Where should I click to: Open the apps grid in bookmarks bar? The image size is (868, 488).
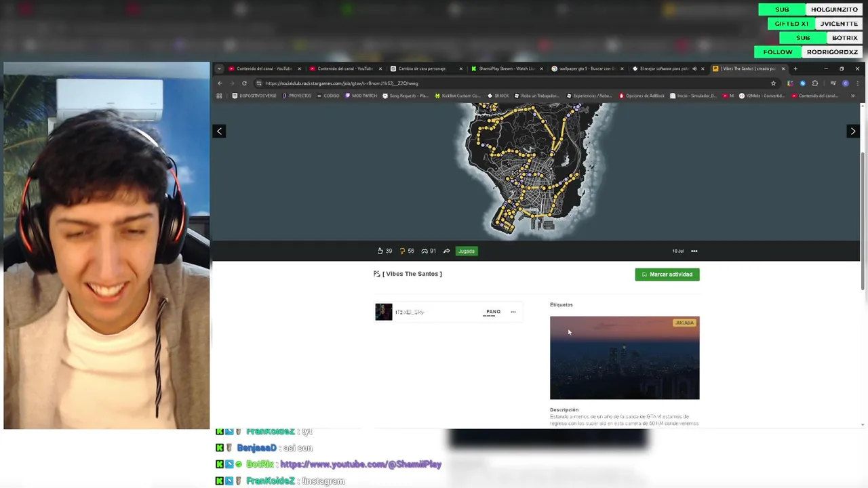click(219, 96)
